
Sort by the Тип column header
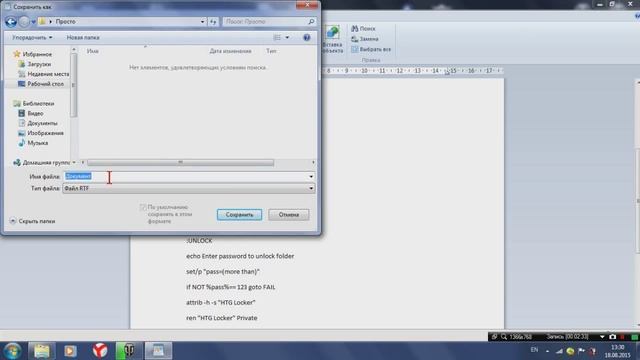pyautogui.click(x=271, y=51)
